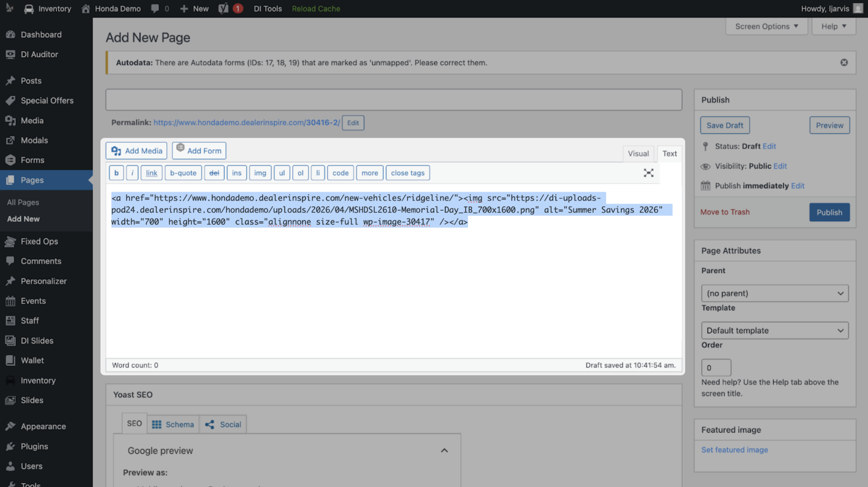
Task: Click Move to Trash link
Action: pos(725,212)
